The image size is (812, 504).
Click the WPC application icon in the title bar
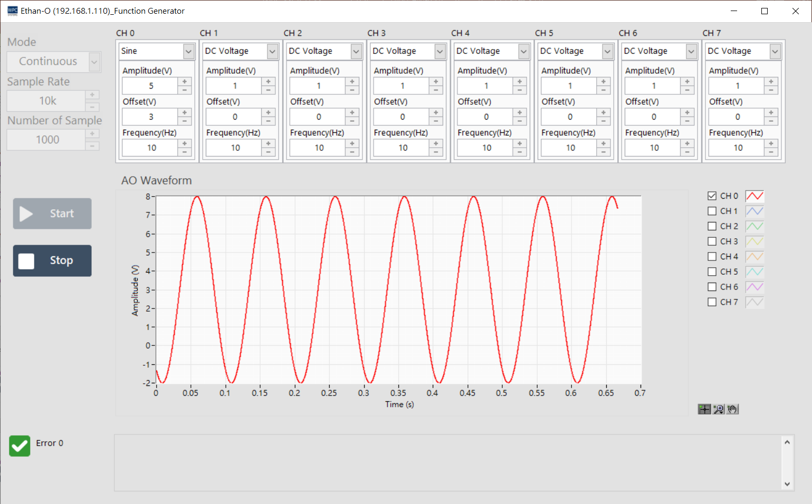[12, 11]
